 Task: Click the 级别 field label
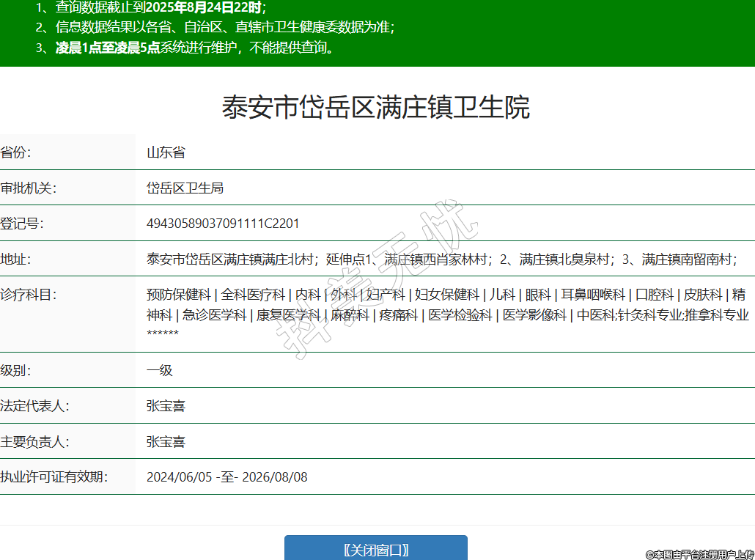pos(16,370)
